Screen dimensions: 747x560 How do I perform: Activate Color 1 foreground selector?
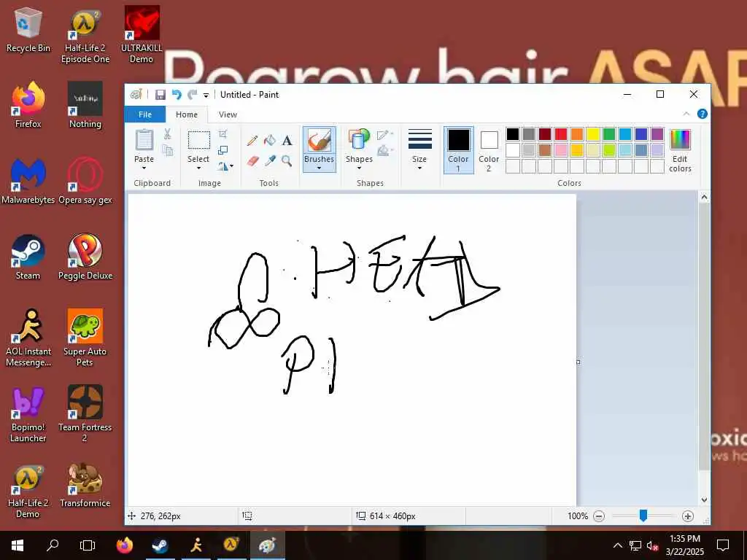pos(458,150)
